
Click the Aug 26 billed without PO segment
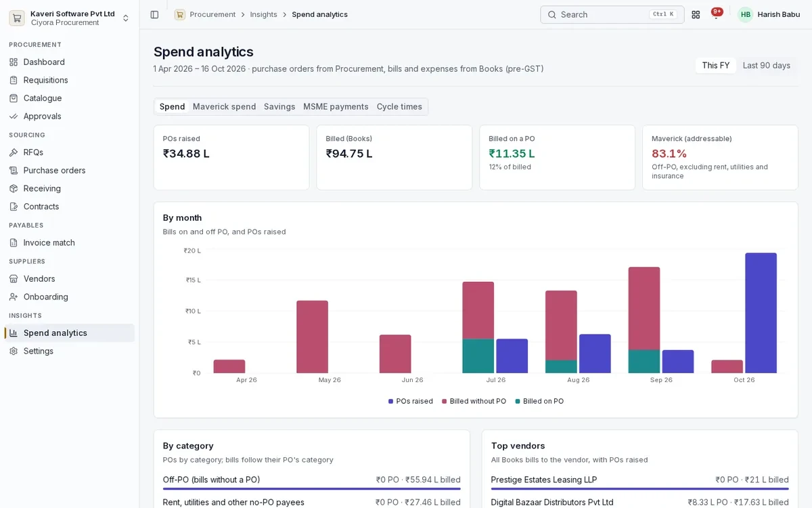pos(561,325)
